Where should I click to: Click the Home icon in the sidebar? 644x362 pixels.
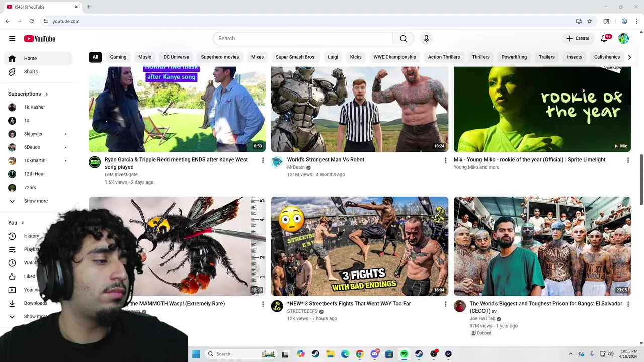coord(12,58)
